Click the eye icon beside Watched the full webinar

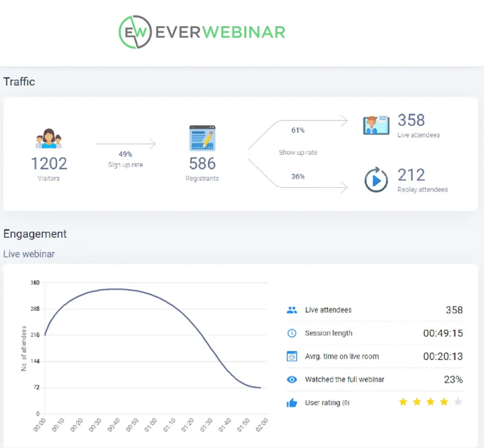click(292, 380)
